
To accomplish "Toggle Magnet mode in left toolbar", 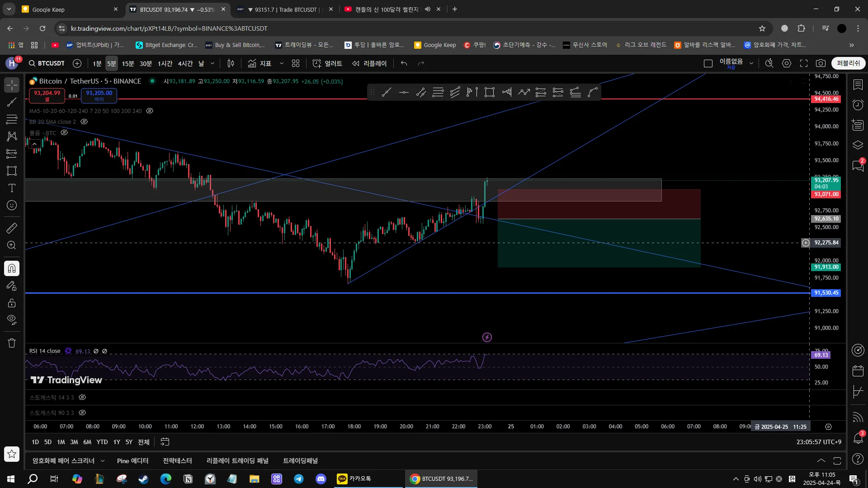I will point(12,269).
